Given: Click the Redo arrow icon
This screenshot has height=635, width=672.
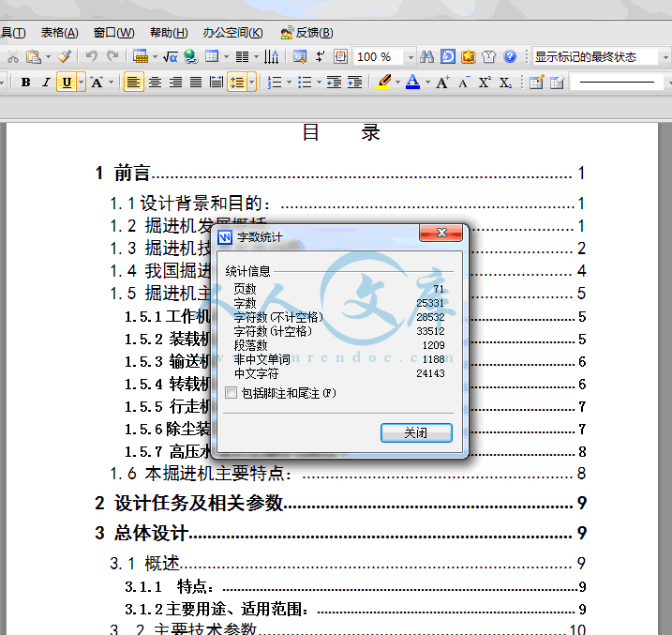Looking at the screenshot, I should point(112,56).
